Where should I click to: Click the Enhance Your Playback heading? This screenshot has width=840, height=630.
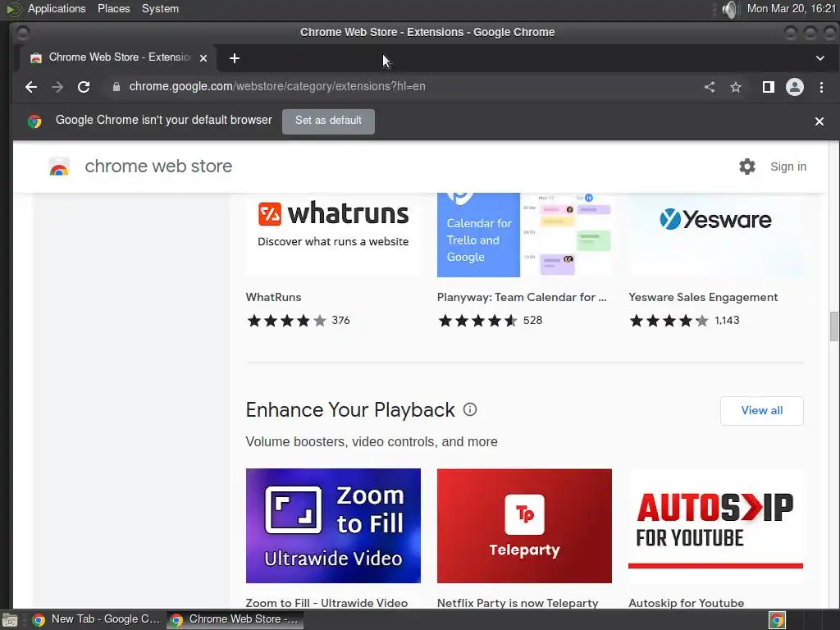(349, 410)
